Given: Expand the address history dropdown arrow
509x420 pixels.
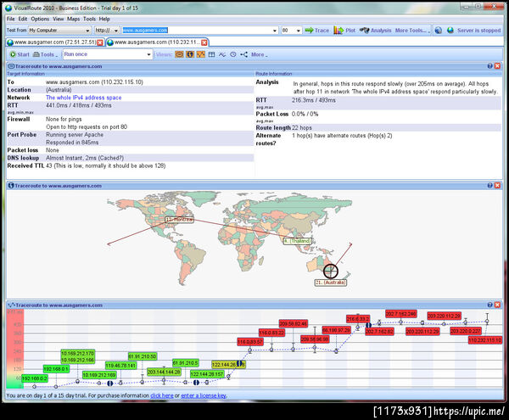Looking at the screenshot, I should pyautogui.click(x=275, y=31).
